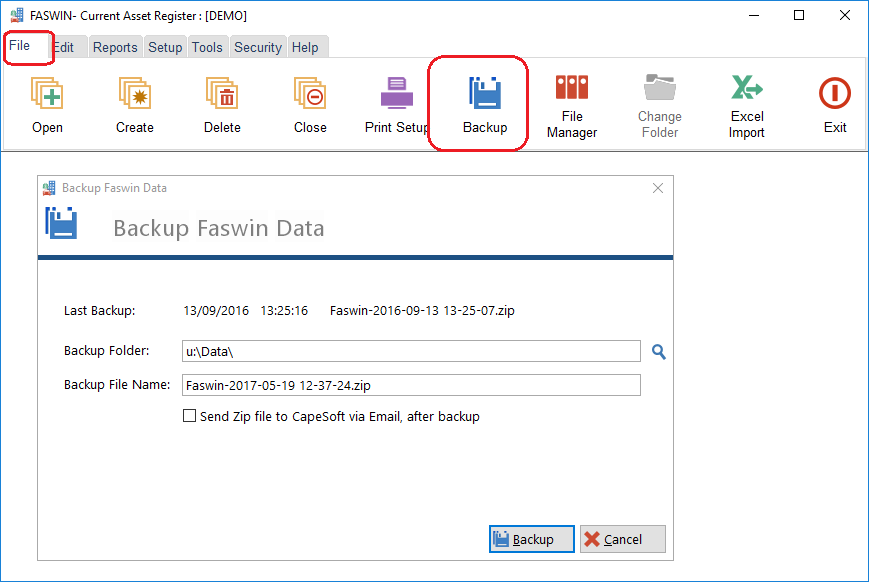The image size is (869, 582).
Task: Click into the Backup Folder field
Action: click(411, 351)
